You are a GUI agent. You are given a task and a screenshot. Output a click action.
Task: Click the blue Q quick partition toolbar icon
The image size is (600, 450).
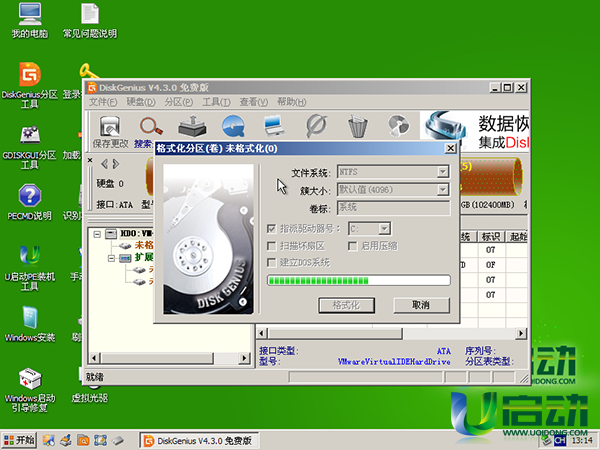coord(233,126)
